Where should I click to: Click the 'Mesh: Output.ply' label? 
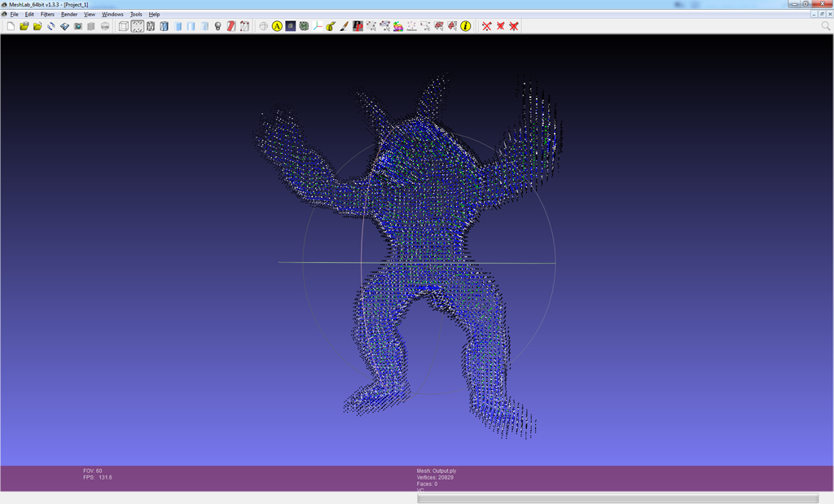[x=437, y=471]
